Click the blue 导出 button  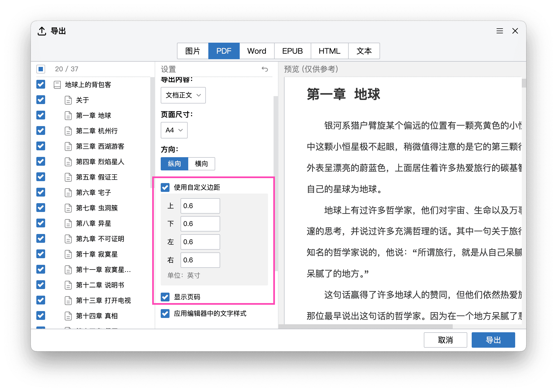click(493, 340)
